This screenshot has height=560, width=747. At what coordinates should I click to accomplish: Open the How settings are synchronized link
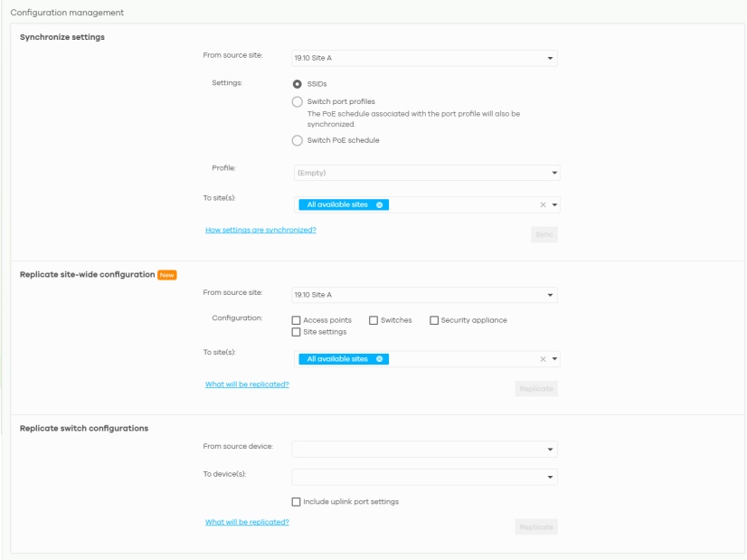260,231
